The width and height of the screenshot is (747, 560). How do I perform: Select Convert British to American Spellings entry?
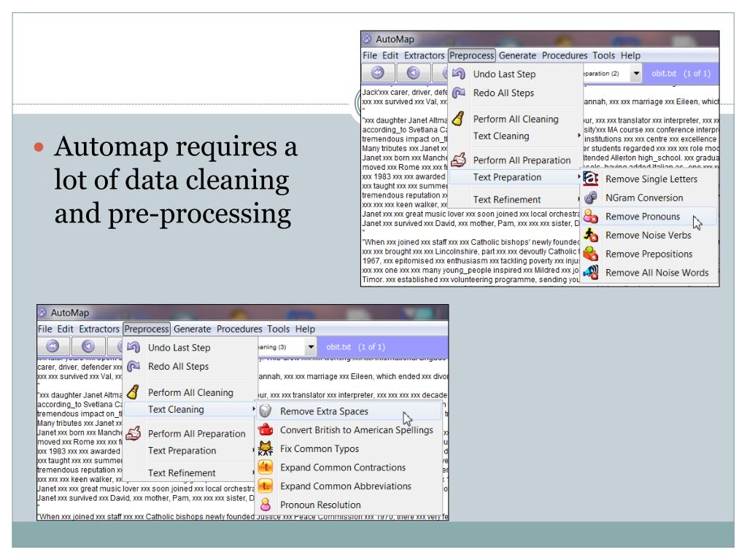pos(349,429)
